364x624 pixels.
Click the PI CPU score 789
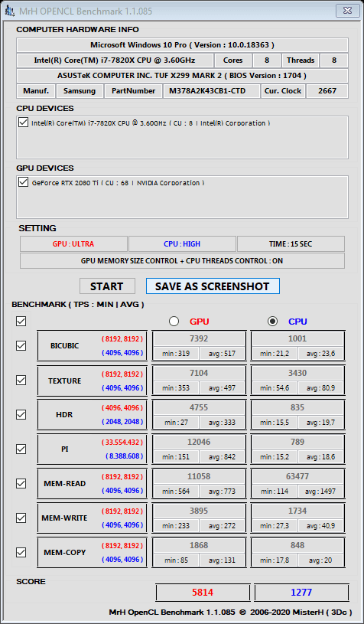(x=297, y=442)
